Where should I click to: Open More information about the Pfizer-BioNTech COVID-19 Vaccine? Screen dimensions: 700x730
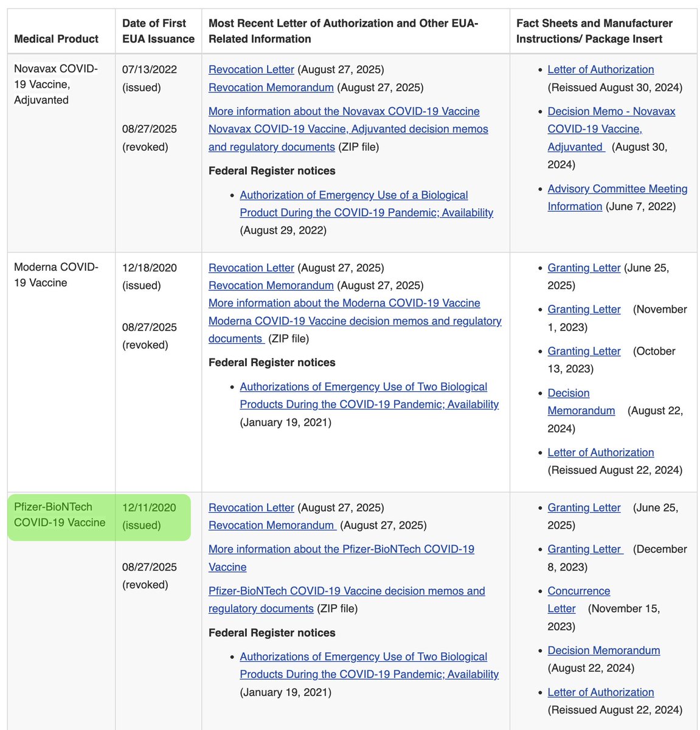coord(341,558)
